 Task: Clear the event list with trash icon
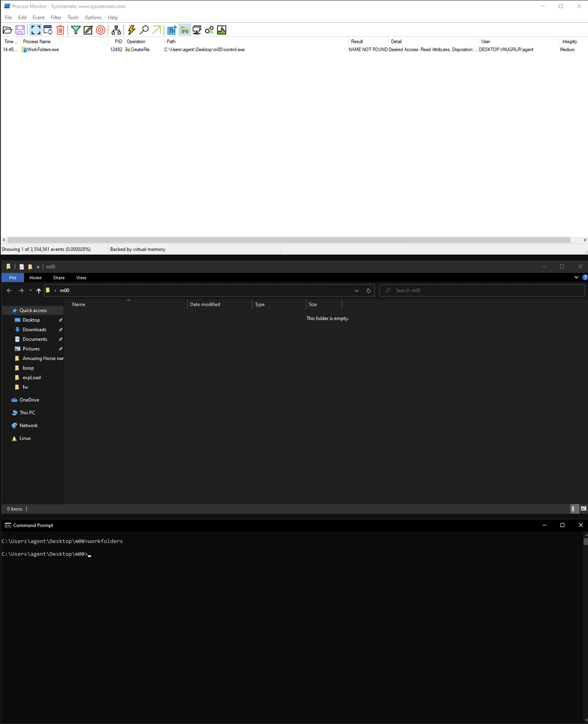coord(61,30)
